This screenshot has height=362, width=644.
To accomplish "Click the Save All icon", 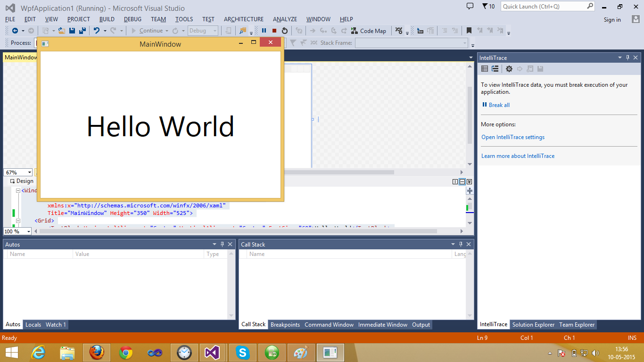I will click(x=83, y=31).
